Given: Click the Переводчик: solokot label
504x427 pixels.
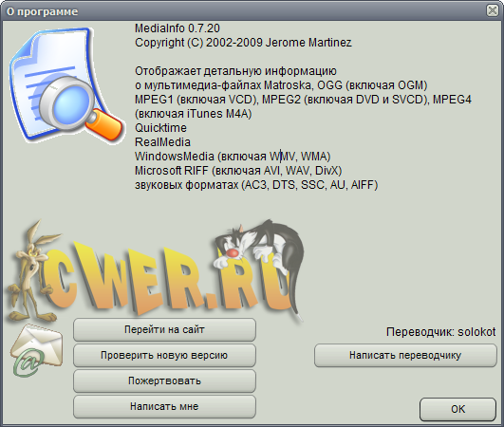Looking at the screenshot, I should (x=441, y=332).
